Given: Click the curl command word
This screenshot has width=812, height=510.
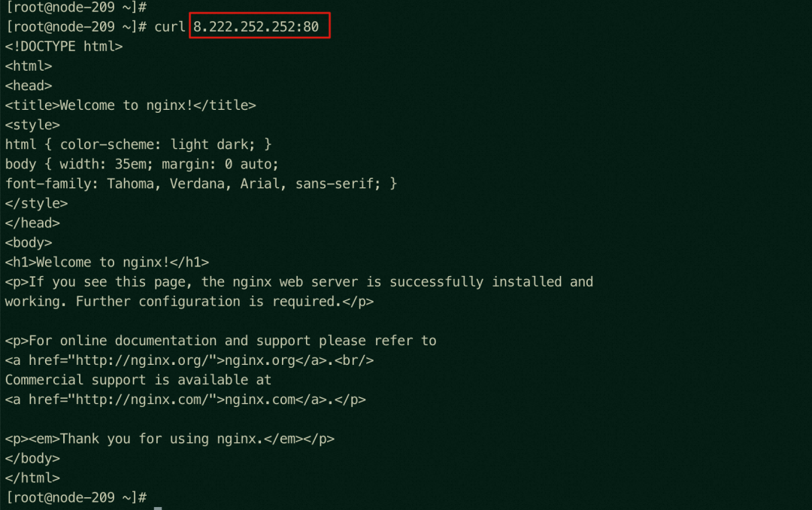Looking at the screenshot, I should point(170,26).
